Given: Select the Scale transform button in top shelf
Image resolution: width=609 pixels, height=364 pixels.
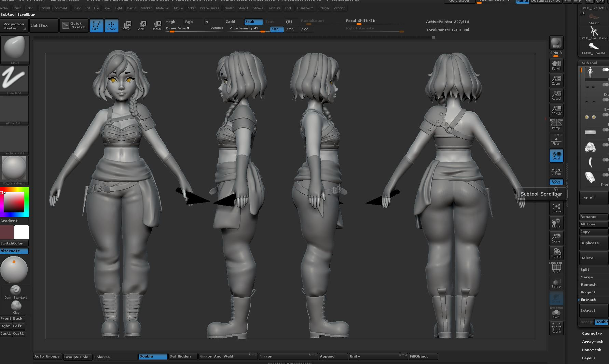Looking at the screenshot, I should 141,26.
